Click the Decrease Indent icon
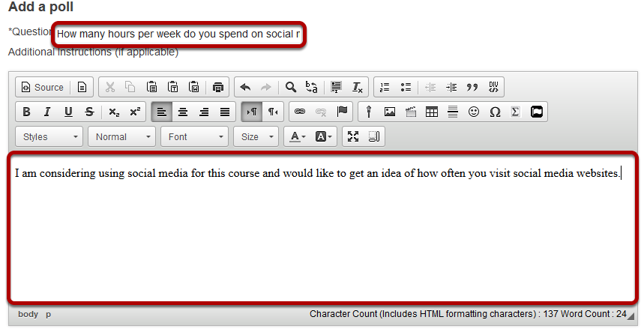644x329 pixels. click(x=430, y=87)
